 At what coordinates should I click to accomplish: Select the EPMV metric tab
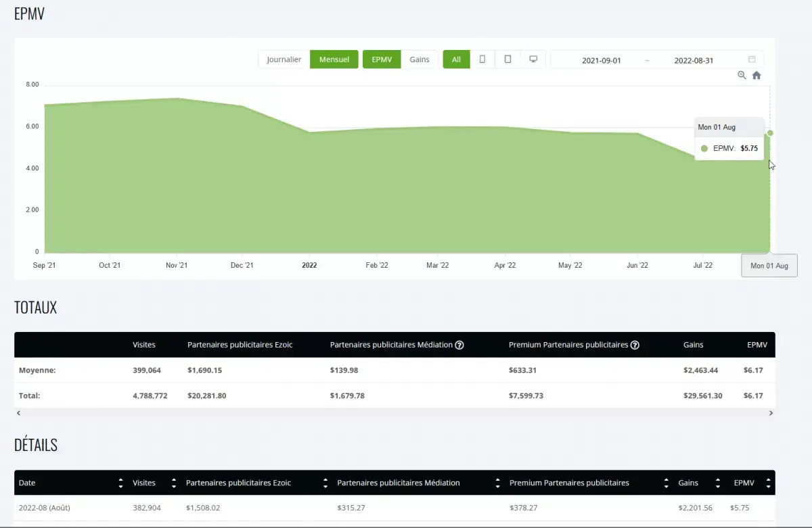[382, 59]
